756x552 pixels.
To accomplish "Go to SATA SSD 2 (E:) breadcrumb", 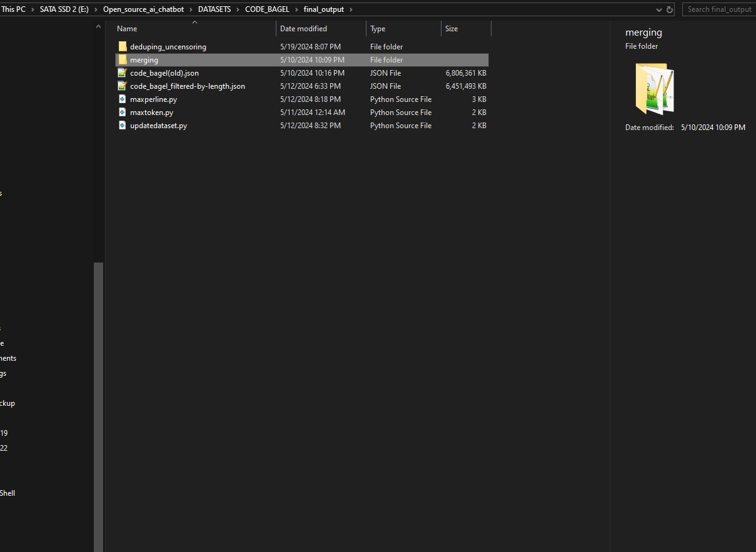I will pyautogui.click(x=63, y=9).
